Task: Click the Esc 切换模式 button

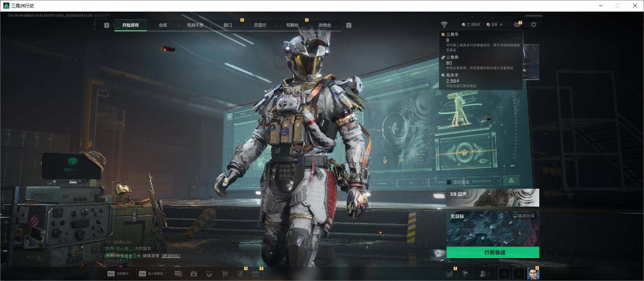Action: [x=119, y=274]
